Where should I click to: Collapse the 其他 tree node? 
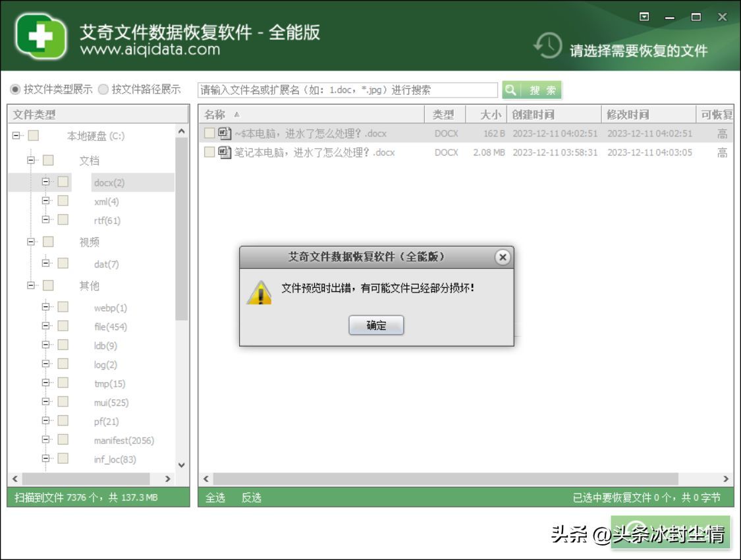point(31,285)
